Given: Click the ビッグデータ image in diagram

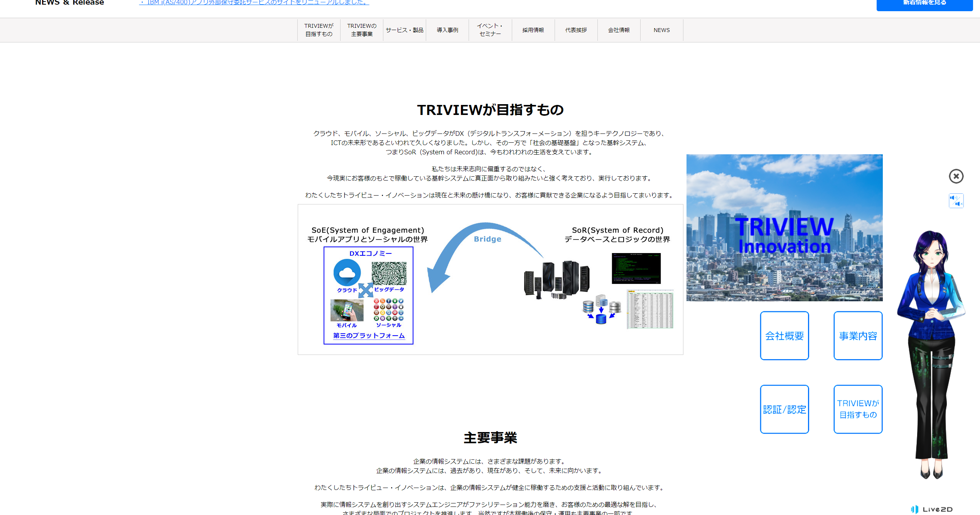Looking at the screenshot, I should (x=389, y=273).
